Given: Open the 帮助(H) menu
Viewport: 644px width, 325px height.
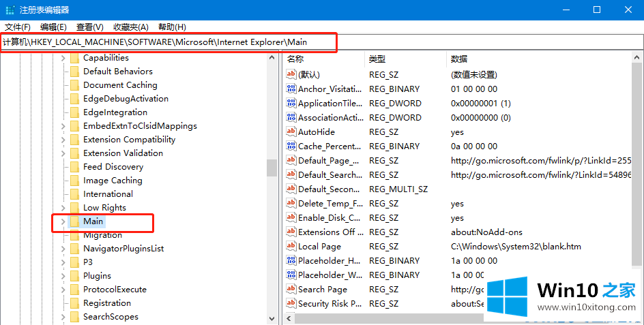Looking at the screenshot, I should tap(172, 27).
